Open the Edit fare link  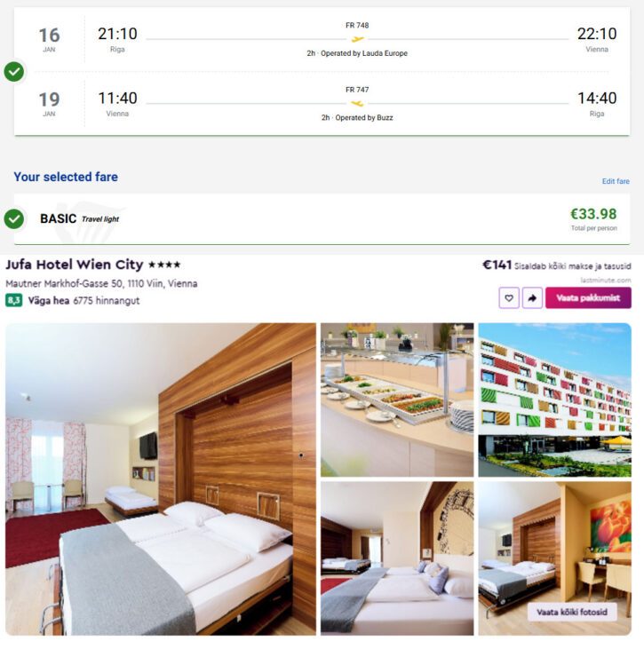tap(616, 181)
